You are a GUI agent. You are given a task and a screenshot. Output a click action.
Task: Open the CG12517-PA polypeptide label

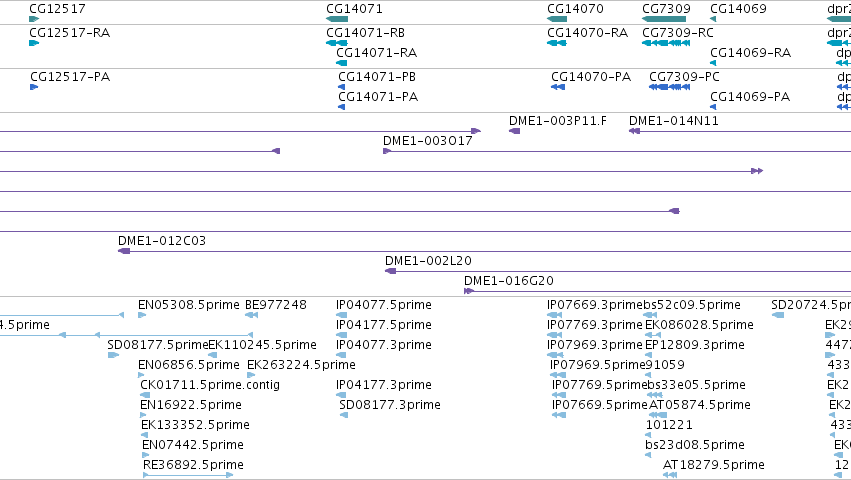coord(70,77)
